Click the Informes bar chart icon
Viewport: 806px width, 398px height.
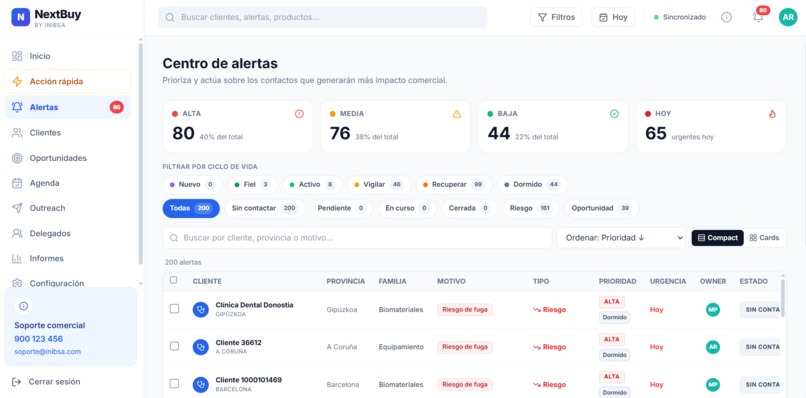click(x=17, y=258)
